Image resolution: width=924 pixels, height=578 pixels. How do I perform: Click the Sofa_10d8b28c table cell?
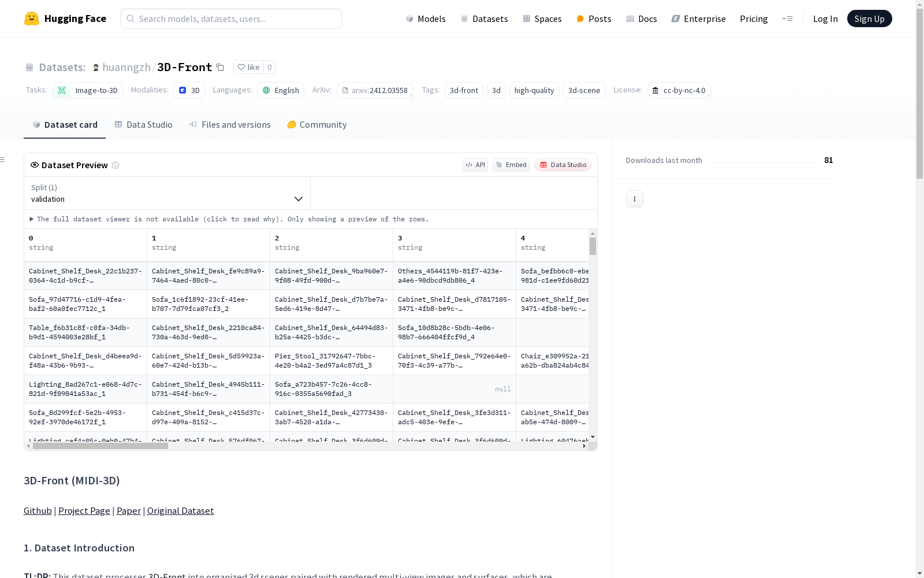(454, 332)
